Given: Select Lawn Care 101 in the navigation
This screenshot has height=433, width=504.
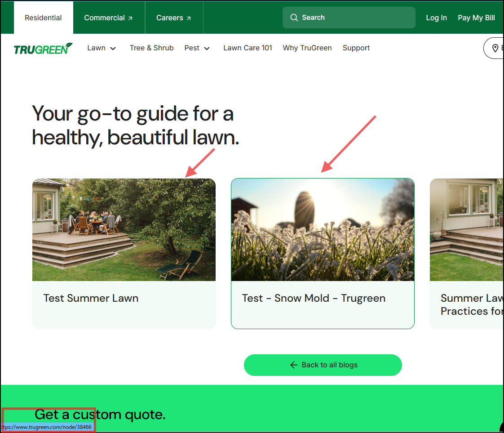Looking at the screenshot, I should (x=248, y=48).
